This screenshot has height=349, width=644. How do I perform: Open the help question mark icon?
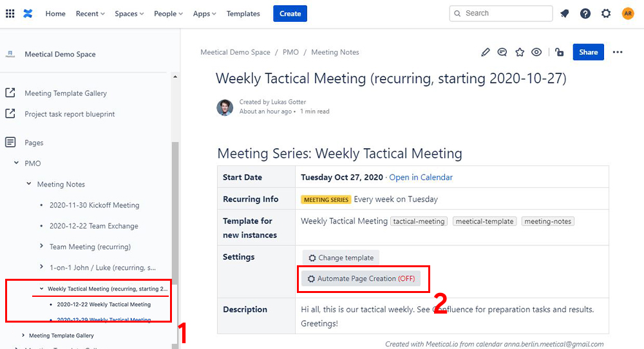(585, 14)
